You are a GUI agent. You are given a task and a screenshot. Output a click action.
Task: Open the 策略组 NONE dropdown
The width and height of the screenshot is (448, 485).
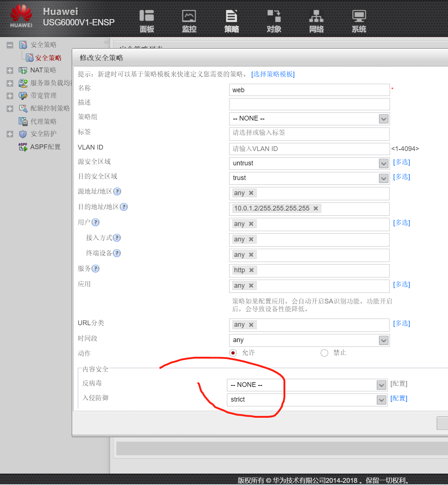383,119
